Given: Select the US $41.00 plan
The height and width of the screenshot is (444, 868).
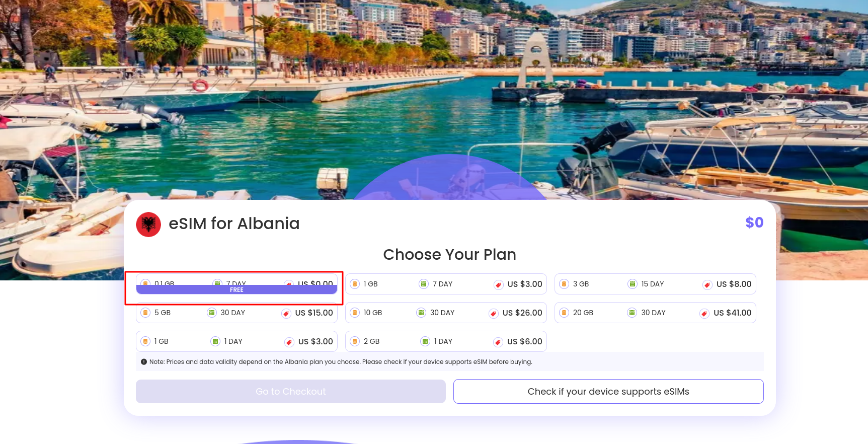Looking at the screenshot, I should pos(655,313).
